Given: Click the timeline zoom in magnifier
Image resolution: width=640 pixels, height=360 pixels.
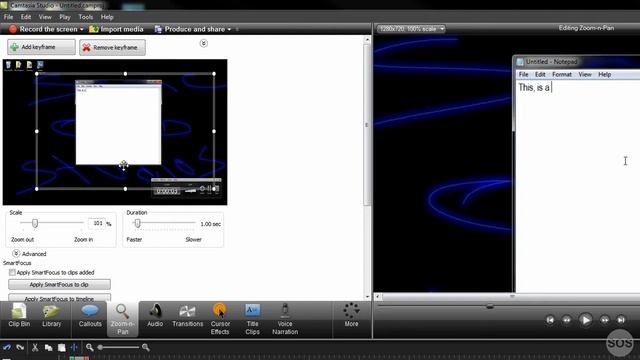Looking at the screenshot, I should 145,347.
